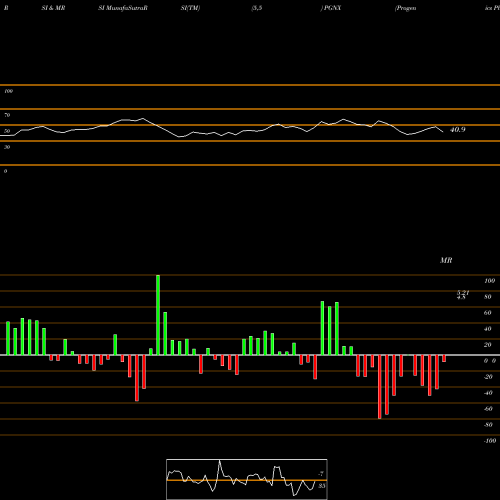Click the RSI current value label 40.9
This screenshot has height=500, width=500.
tap(458, 130)
